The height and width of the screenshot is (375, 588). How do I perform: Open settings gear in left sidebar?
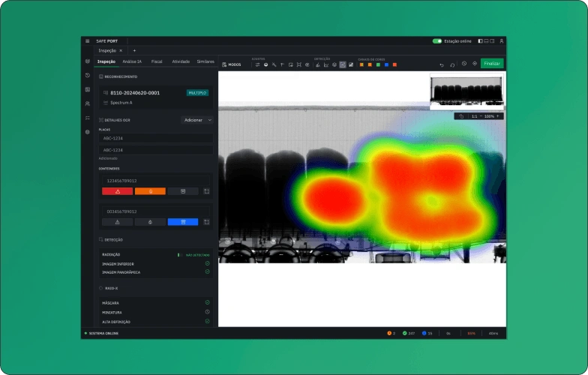pos(87,132)
